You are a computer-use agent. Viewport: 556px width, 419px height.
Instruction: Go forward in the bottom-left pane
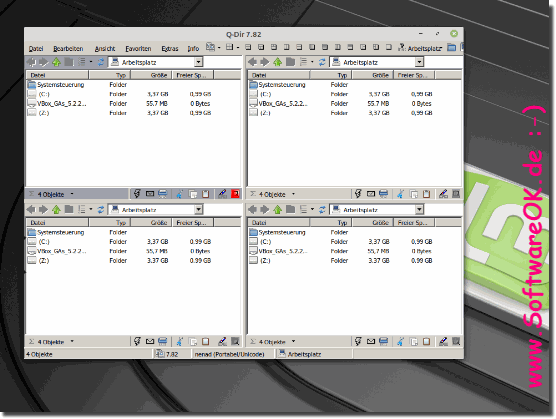43,210
